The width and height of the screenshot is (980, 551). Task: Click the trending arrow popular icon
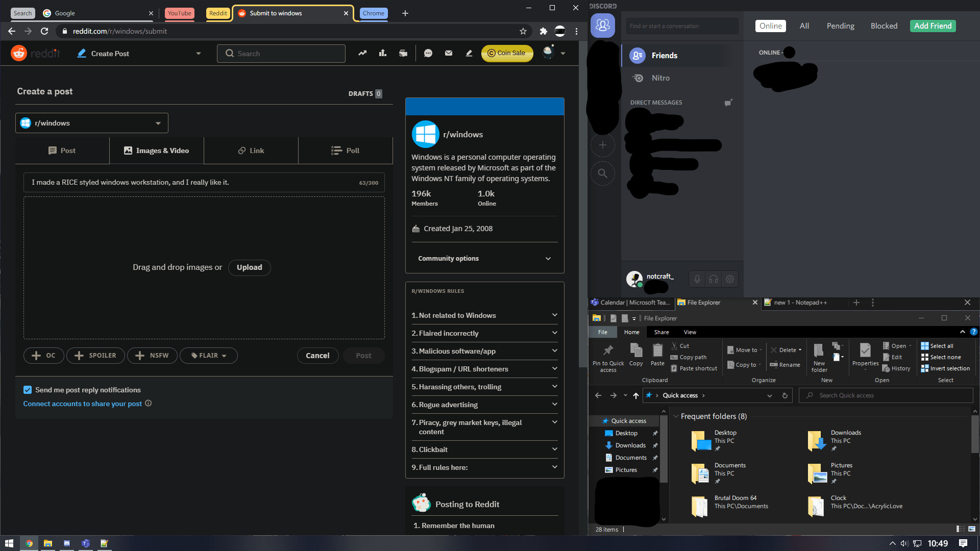[362, 53]
